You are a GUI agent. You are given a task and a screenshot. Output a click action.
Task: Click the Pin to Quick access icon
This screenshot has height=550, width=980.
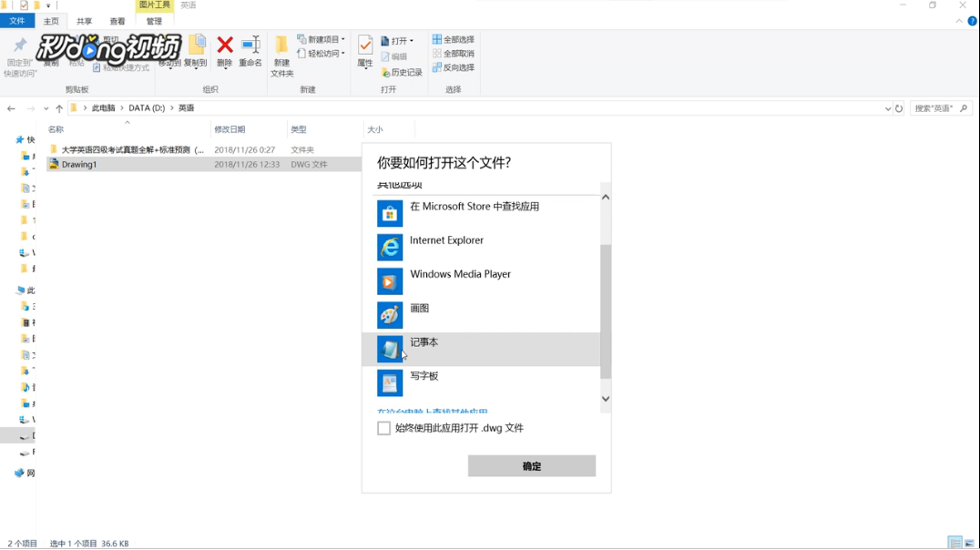(20, 45)
